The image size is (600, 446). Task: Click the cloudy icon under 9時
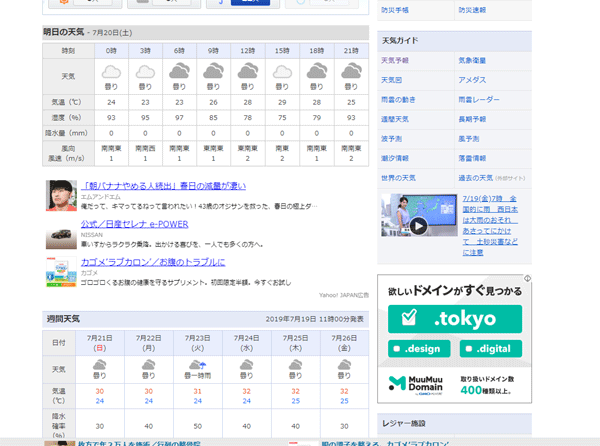[x=213, y=72]
